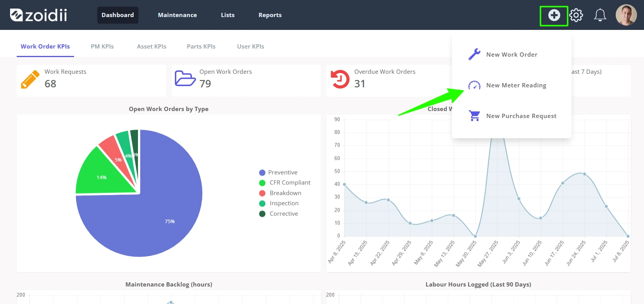The height and width of the screenshot is (304, 644).
Task: Switch to the Parts KPIs tab
Action: tap(201, 46)
